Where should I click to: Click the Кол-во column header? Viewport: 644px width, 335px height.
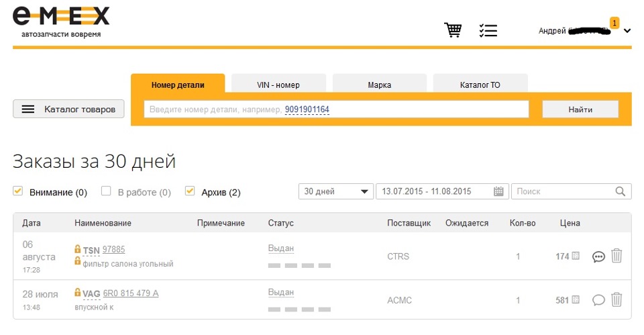pos(523,223)
